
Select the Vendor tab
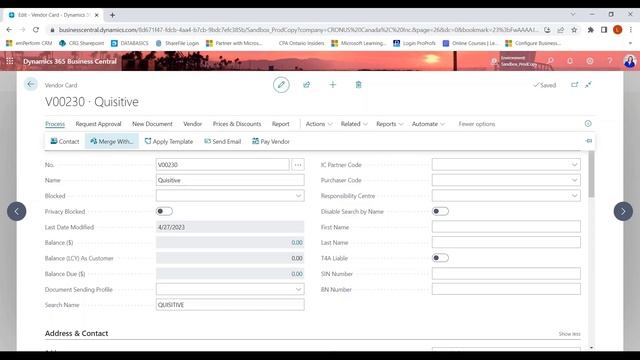[192, 124]
